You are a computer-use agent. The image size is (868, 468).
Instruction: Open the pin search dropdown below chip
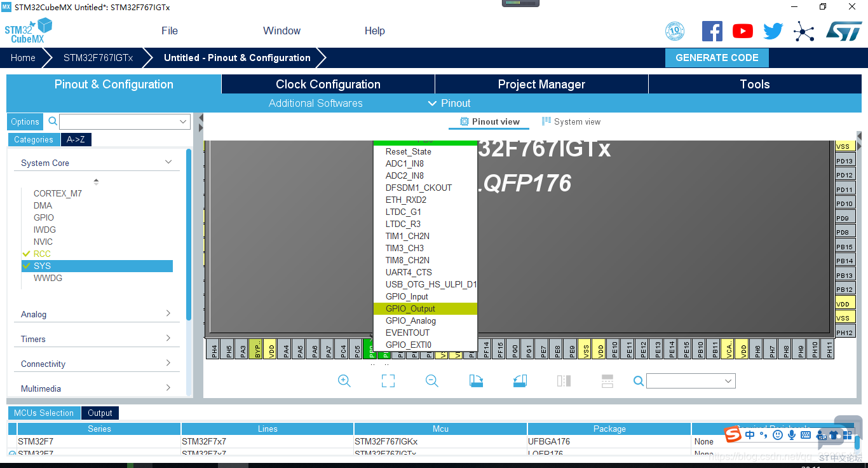click(x=728, y=381)
